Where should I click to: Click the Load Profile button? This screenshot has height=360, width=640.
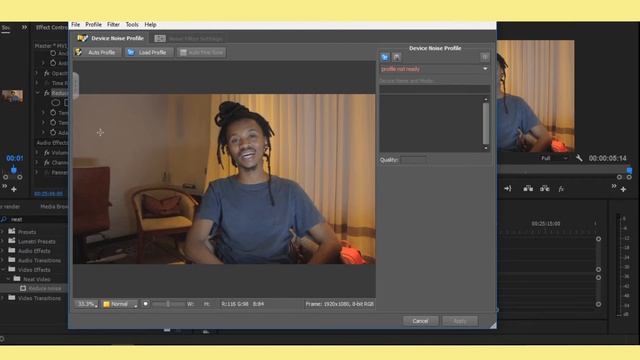(x=148, y=52)
